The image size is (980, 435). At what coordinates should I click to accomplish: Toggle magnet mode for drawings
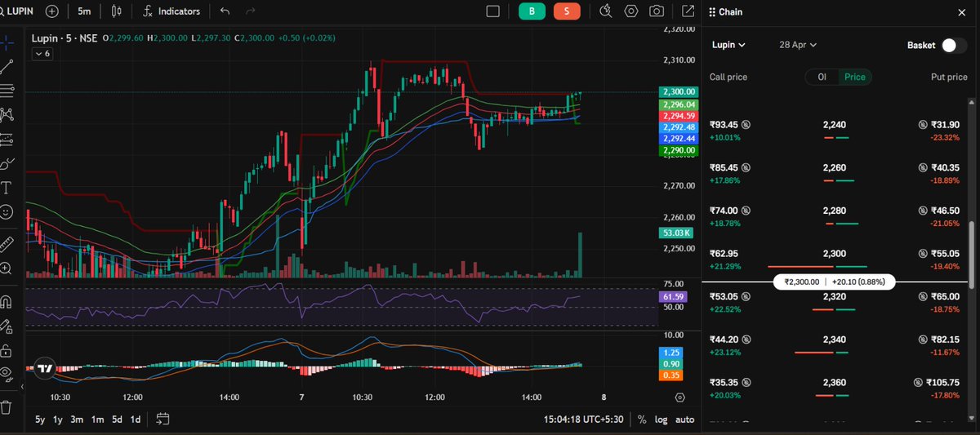[x=7, y=302]
